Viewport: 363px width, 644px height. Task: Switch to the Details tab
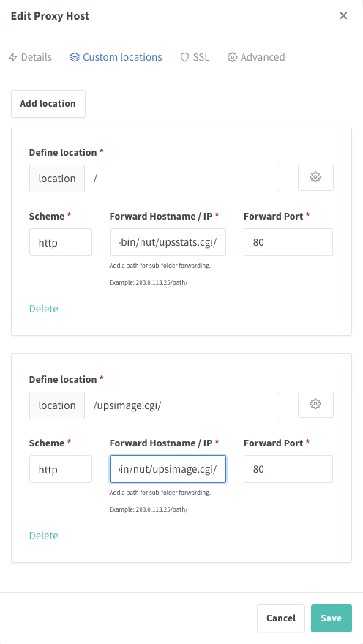[x=30, y=57]
